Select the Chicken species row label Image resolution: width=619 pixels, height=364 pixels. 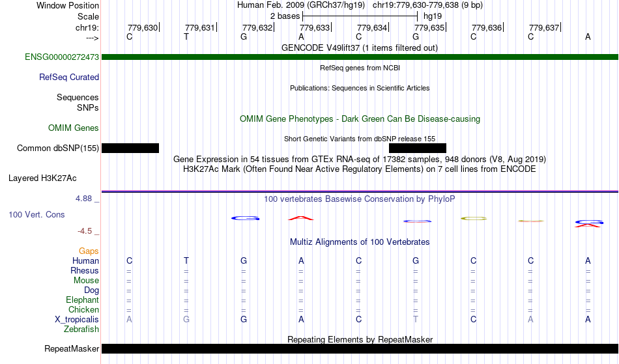click(83, 309)
